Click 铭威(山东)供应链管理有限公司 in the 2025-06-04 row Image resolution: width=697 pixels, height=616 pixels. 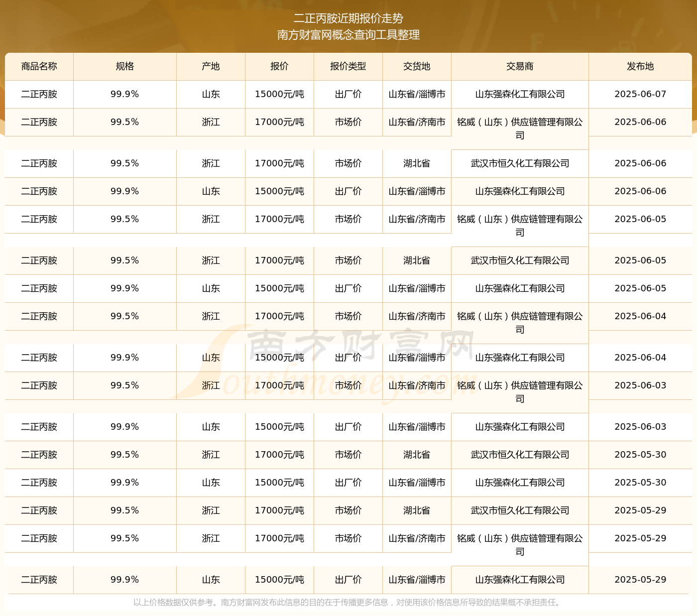[x=520, y=323]
